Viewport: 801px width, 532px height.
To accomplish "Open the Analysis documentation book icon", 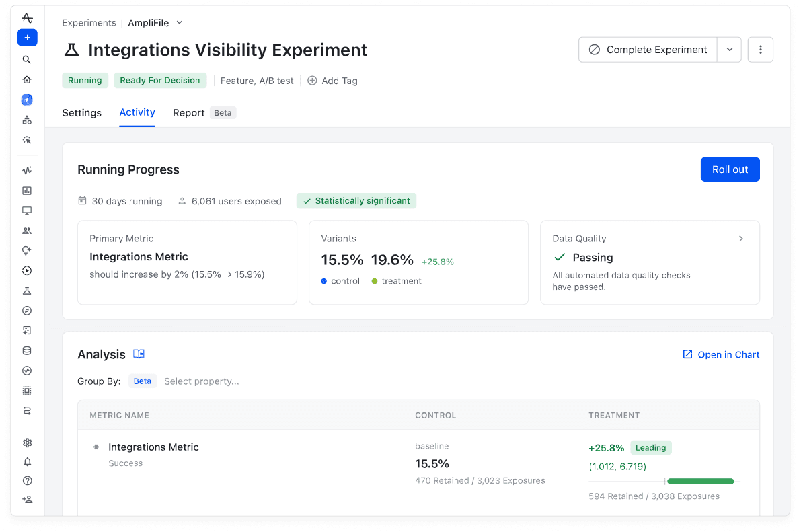I will 139,354.
